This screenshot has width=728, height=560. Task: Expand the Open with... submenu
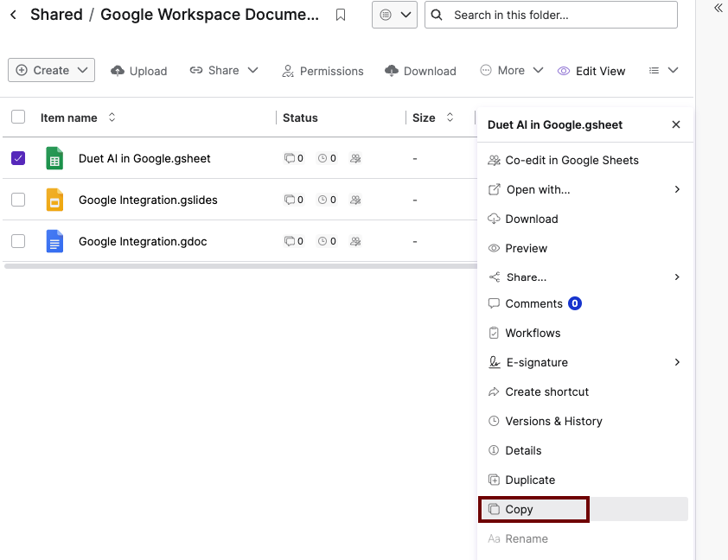click(x=585, y=189)
